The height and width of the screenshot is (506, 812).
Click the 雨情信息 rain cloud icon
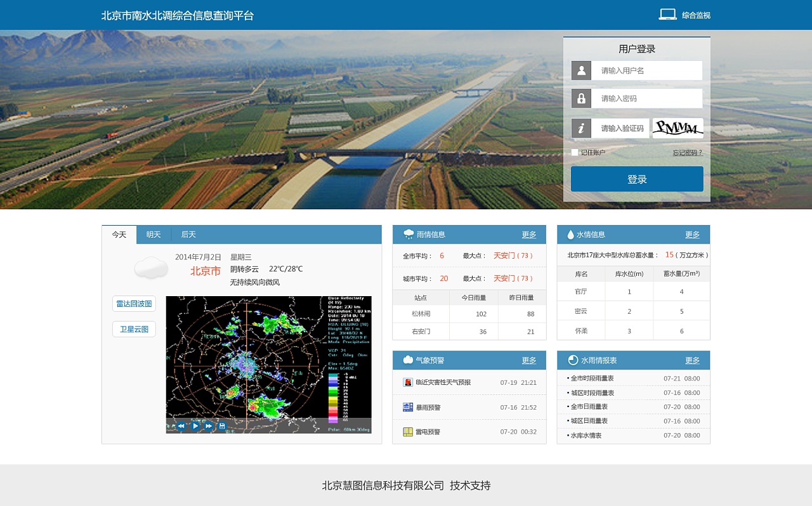[x=409, y=235]
